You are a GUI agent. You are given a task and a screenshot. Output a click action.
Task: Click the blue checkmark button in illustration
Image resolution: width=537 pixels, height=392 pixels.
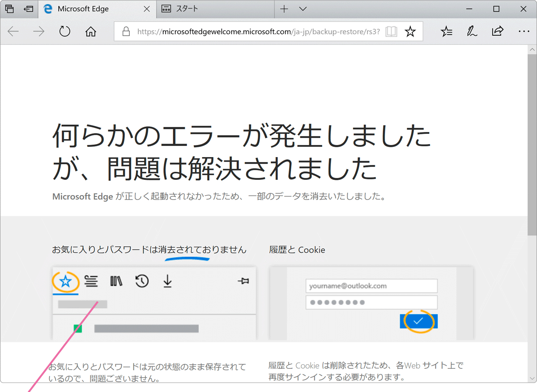(418, 321)
